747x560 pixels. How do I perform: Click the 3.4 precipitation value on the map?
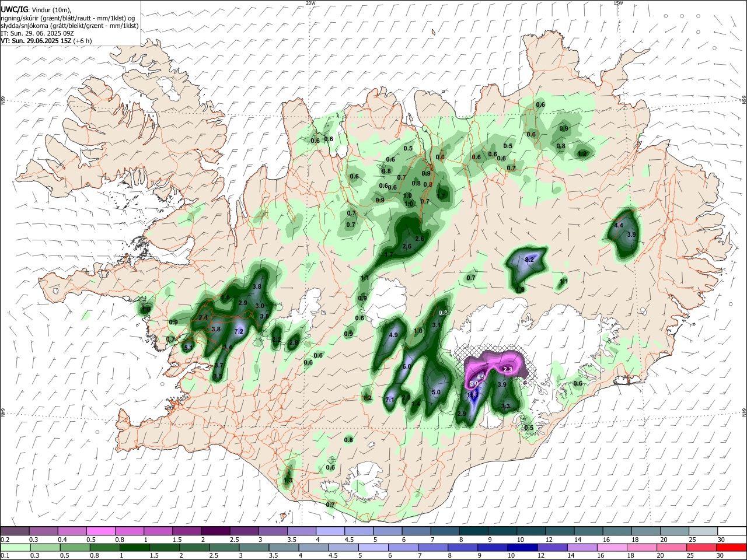click(x=228, y=348)
